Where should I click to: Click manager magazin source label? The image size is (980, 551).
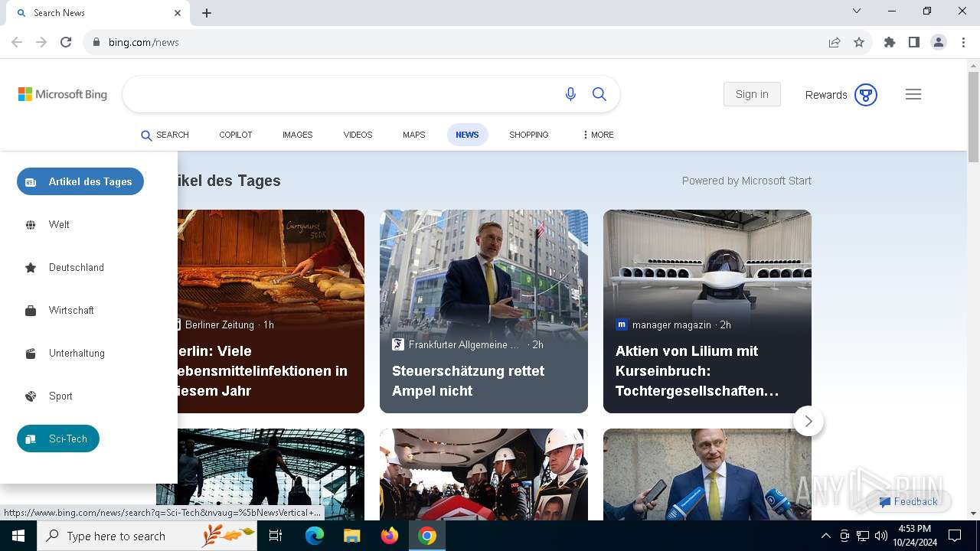point(671,324)
